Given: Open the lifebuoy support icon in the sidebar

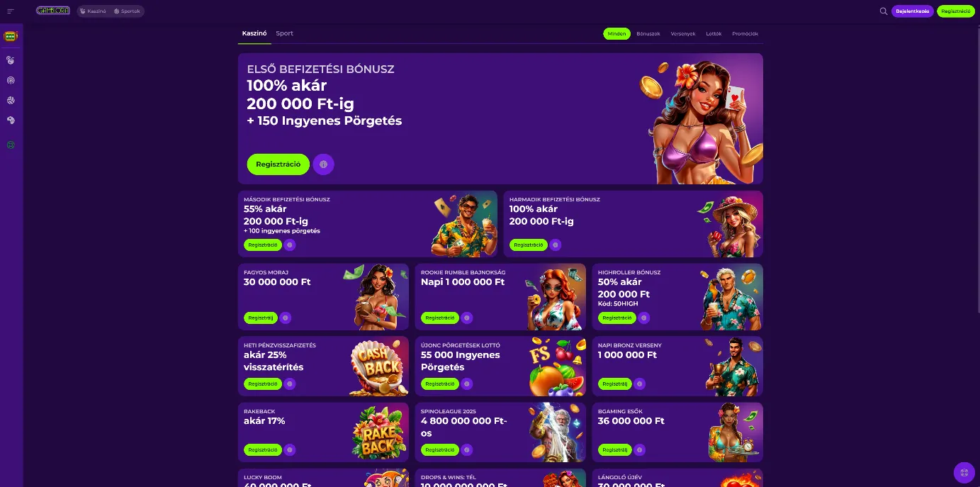Looking at the screenshot, I should 11,145.
